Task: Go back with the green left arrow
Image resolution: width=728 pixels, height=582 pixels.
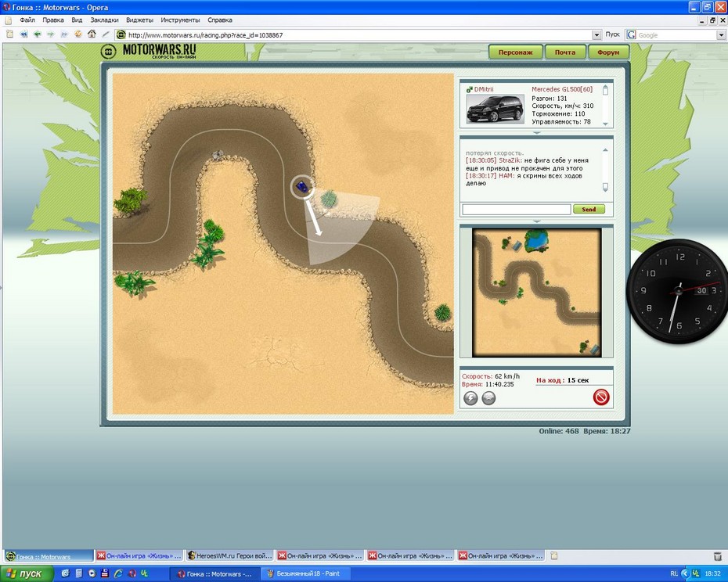Action: (x=37, y=34)
